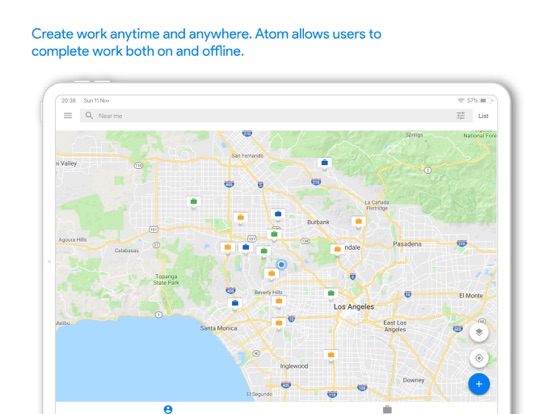552x414 pixels.
Task: Open the map layers button
Action: 479,332
